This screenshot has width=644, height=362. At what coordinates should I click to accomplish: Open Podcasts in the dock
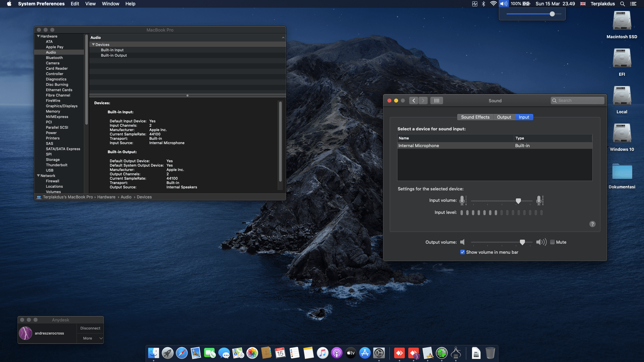click(x=337, y=353)
